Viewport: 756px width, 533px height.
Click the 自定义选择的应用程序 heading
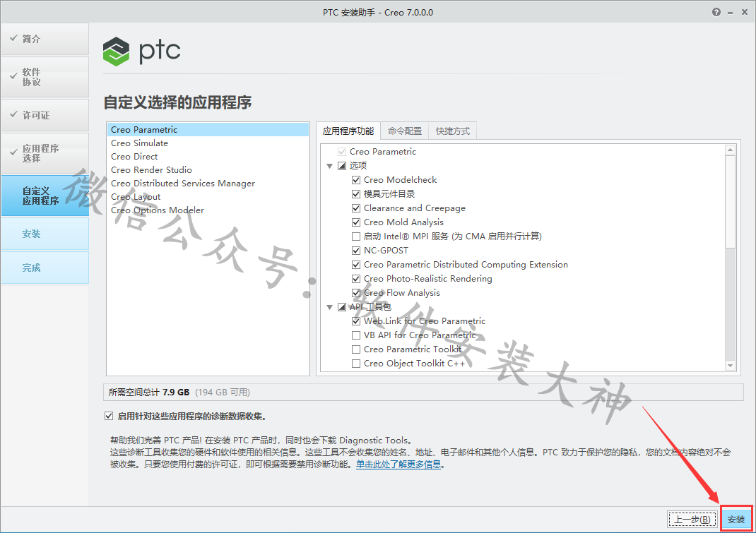click(177, 102)
